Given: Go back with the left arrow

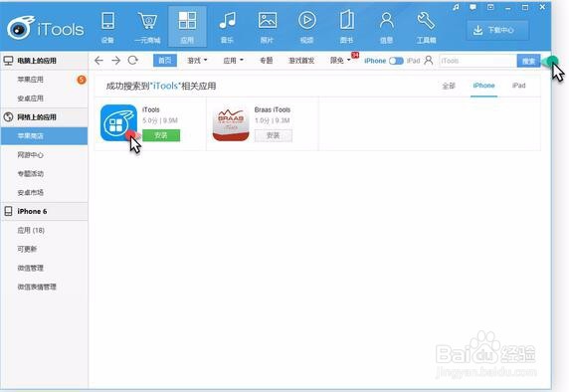Looking at the screenshot, I should point(98,61).
